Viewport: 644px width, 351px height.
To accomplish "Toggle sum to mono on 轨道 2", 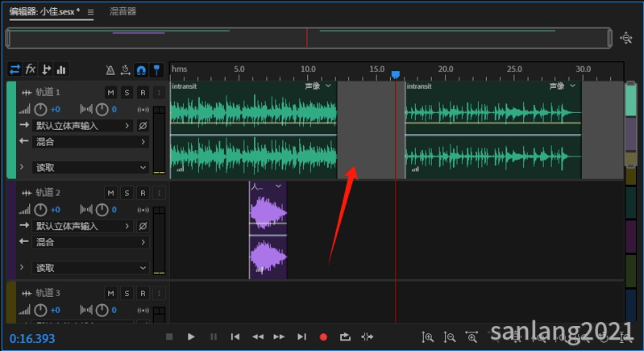I will pyautogui.click(x=143, y=210).
